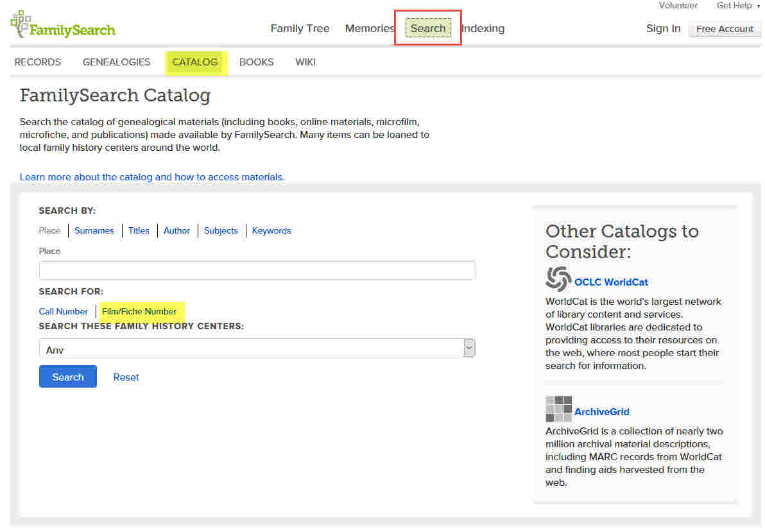Click Sign In
The height and width of the screenshot is (532, 765).
[663, 28]
